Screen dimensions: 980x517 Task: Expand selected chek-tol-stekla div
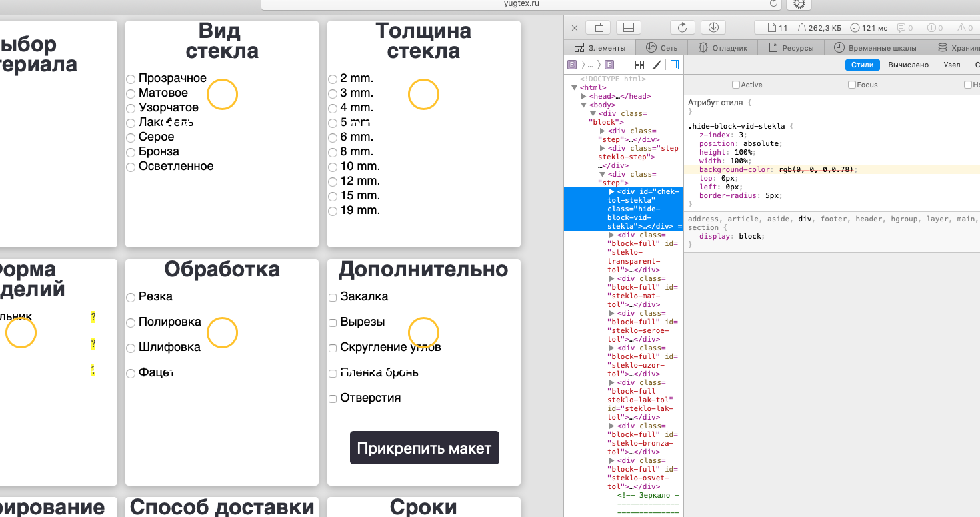click(612, 191)
